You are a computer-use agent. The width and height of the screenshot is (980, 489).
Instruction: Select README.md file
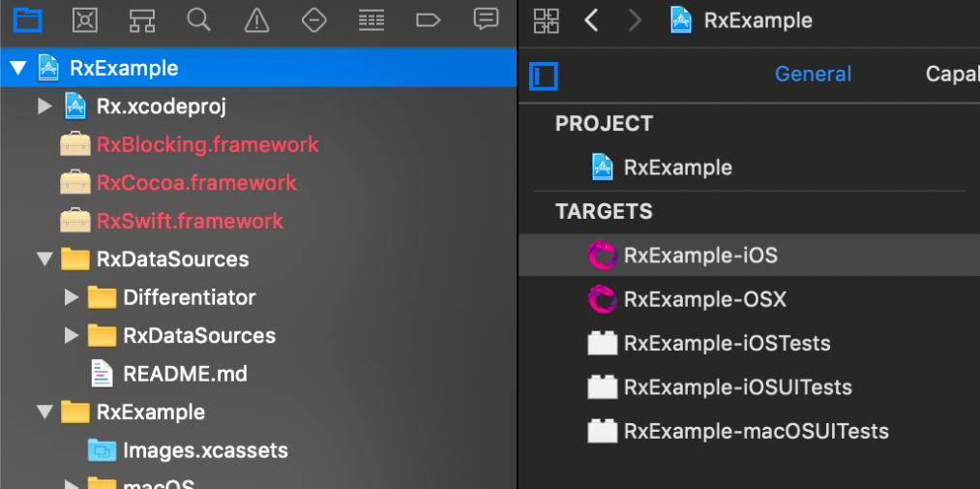(x=186, y=374)
